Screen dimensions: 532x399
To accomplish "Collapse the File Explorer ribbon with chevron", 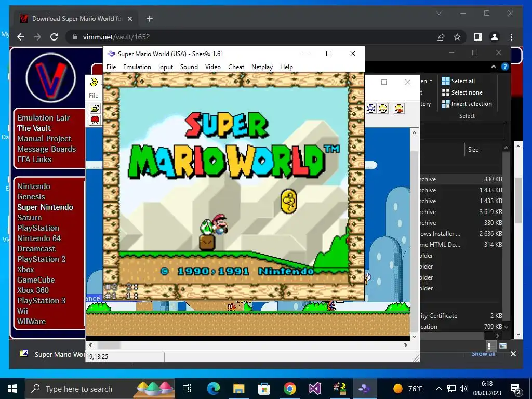I will click(x=494, y=67).
